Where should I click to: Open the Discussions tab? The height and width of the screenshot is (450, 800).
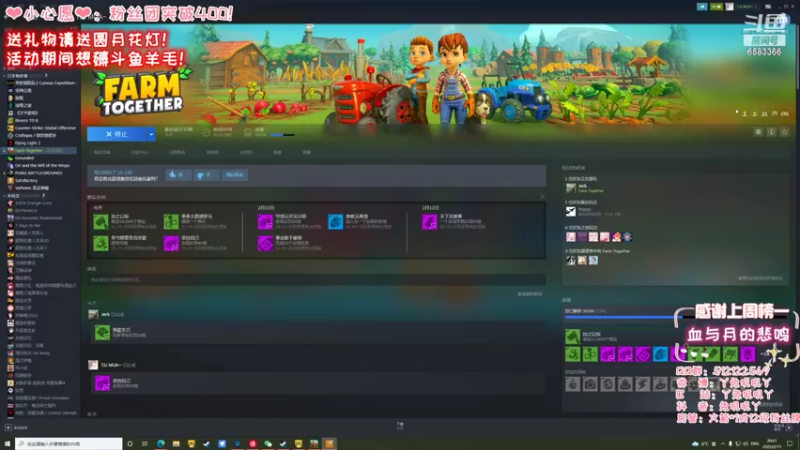pyautogui.click(x=246, y=152)
